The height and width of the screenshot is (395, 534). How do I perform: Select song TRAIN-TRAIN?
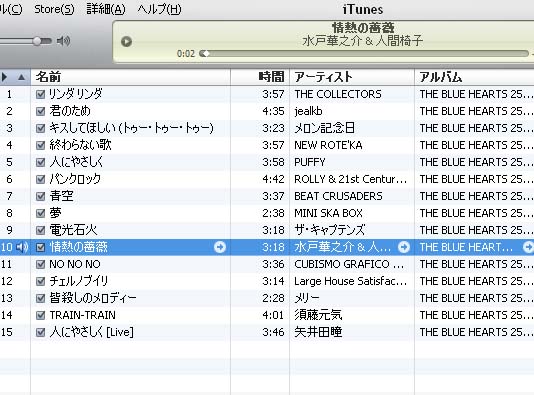click(x=82, y=315)
